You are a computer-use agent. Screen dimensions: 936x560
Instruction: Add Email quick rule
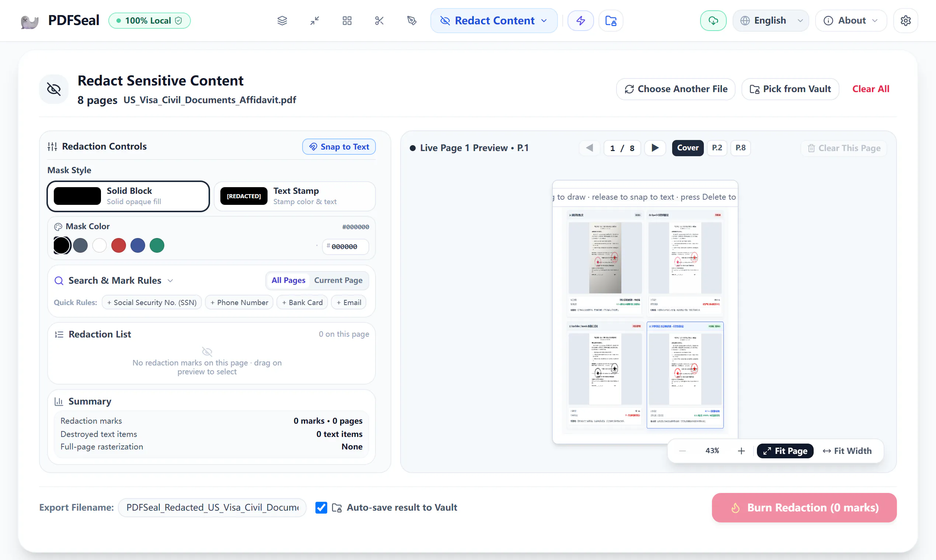click(x=349, y=302)
